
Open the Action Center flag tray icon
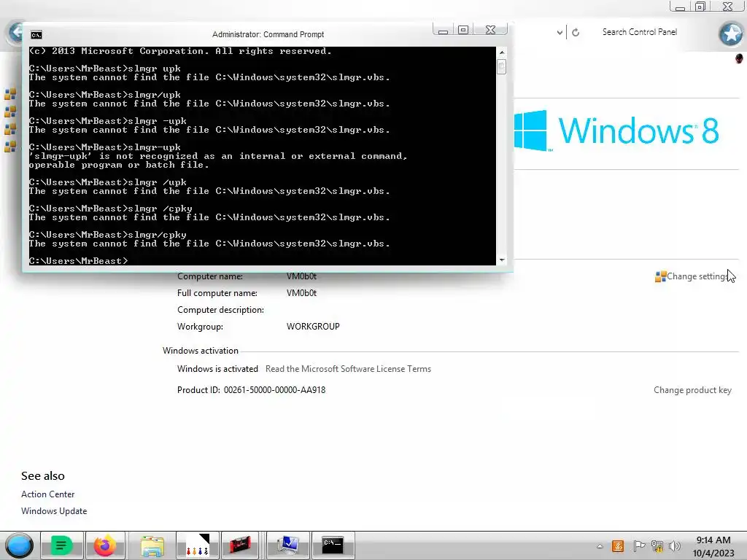click(638, 546)
